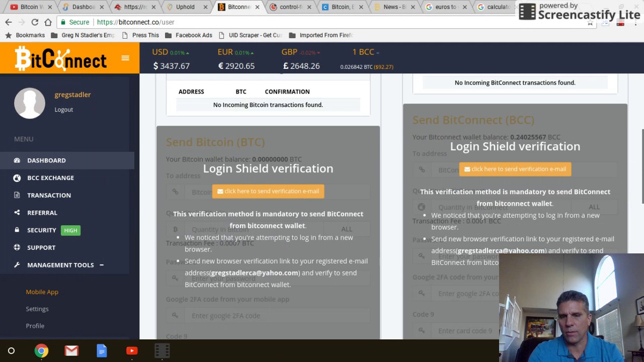Click the browser home icon

click(48, 22)
